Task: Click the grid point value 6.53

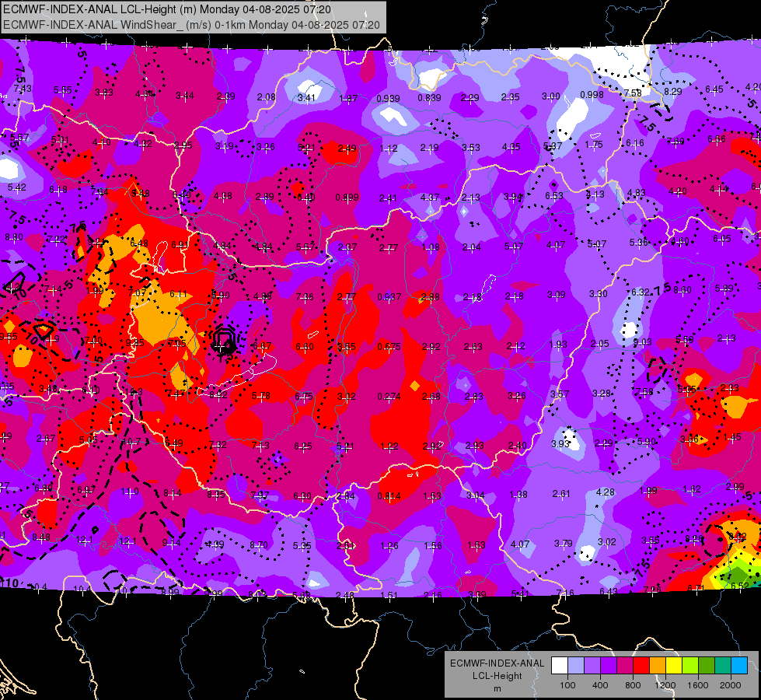Action: click(x=553, y=195)
